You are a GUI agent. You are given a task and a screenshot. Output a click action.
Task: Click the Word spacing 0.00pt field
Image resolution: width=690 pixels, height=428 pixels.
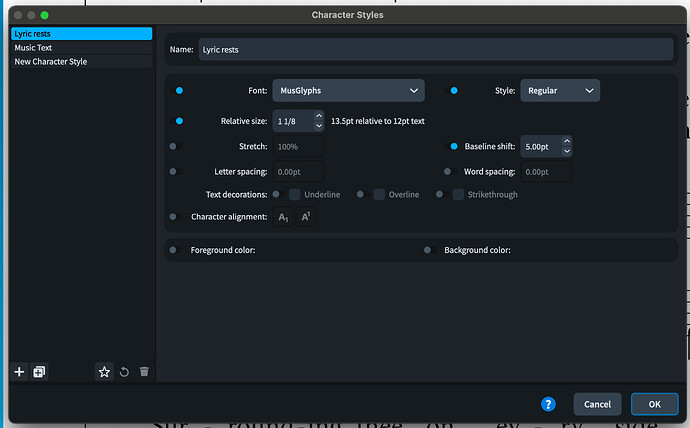546,172
